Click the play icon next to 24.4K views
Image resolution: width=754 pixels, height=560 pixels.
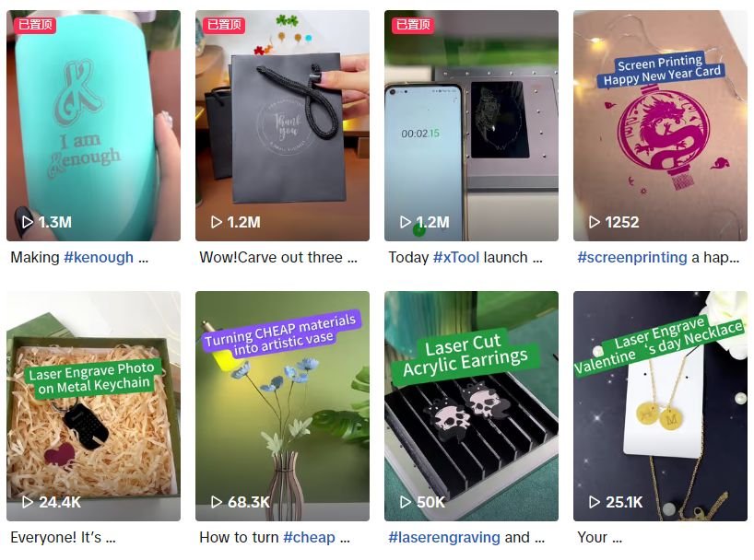click(28, 502)
